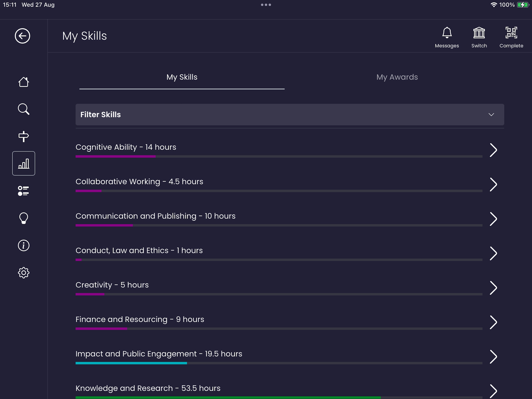This screenshot has width=532, height=399.
Task: Select Knowledge and Research - 53.5 hours
Action: 148,388
